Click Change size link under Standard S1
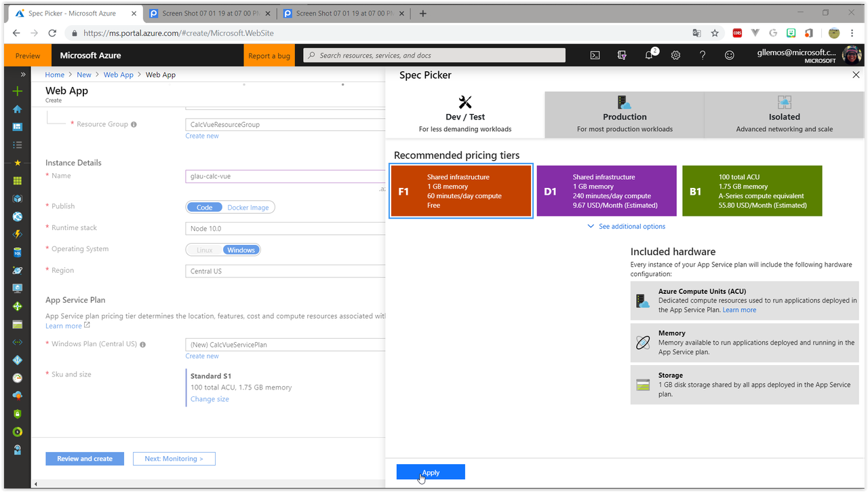This screenshot has width=868, height=492. (x=210, y=399)
